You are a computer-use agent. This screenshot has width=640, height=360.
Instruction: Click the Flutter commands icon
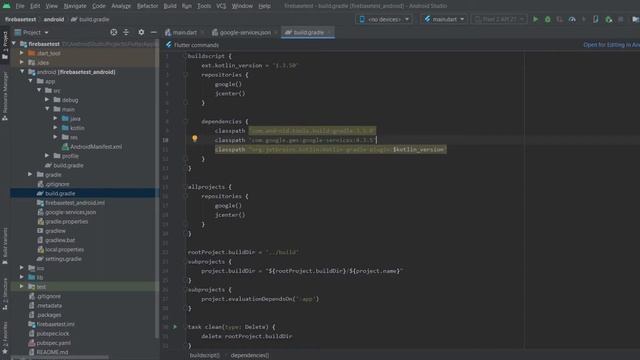[x=169, y=44]
